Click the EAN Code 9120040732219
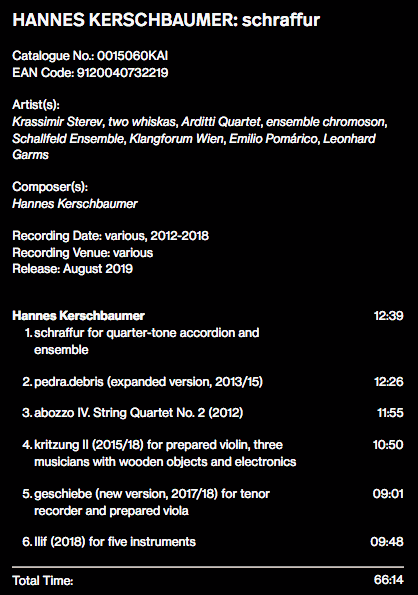The height and width of the screenshot is (595, 418). [x=123, y=72]
